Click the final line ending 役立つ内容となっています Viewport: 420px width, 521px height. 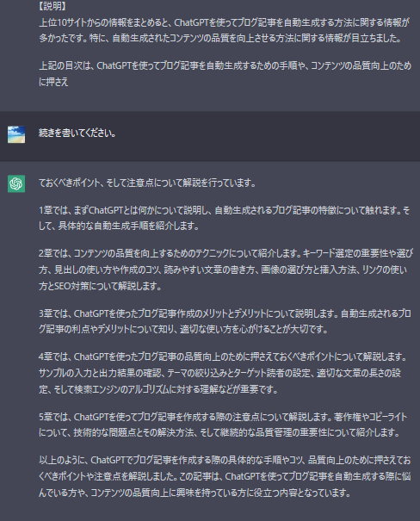click(195, 493)
